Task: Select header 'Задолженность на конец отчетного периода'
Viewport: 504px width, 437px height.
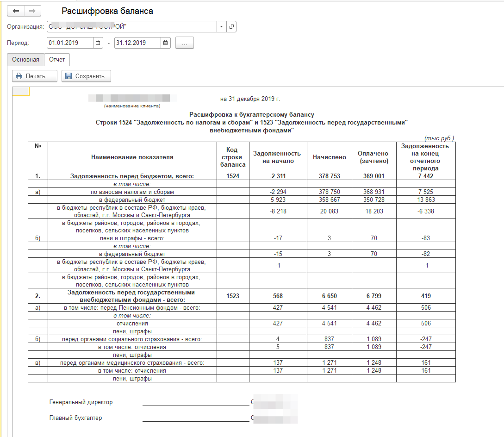Action: 426,157
